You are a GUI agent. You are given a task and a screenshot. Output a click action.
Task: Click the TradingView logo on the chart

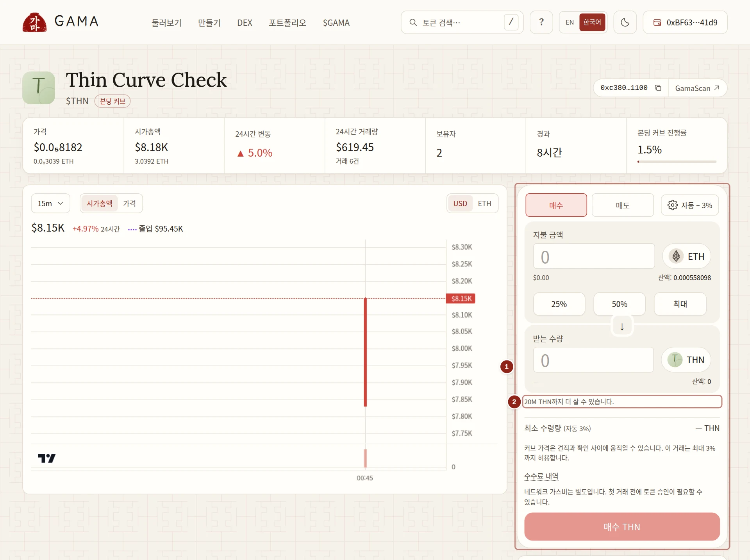click(47, 458)
